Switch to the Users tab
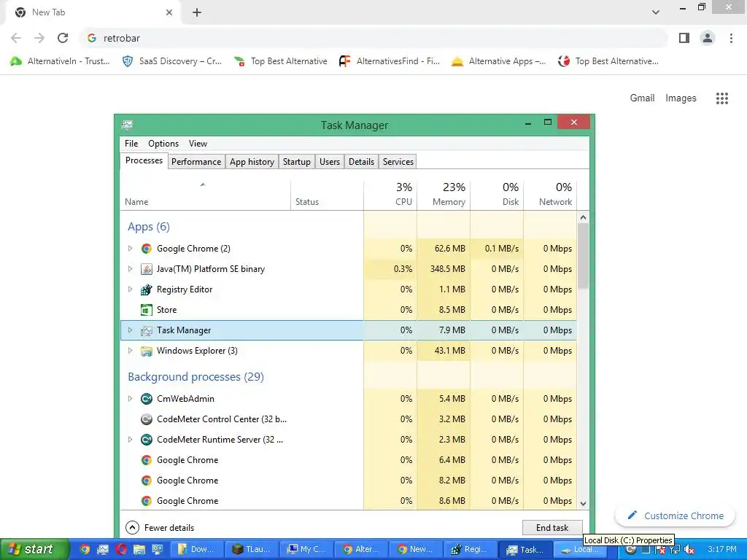 pyautogui.click(x=330, y=162)
